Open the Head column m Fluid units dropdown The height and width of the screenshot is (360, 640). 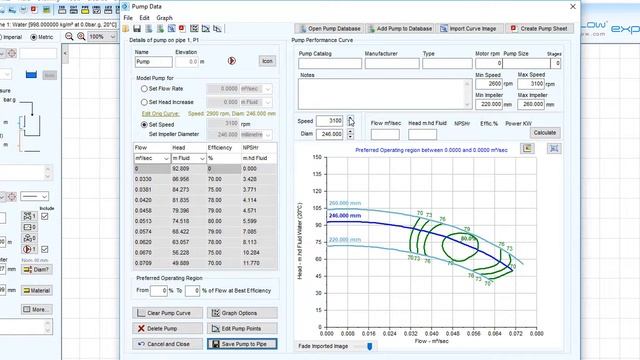point(202,158)
